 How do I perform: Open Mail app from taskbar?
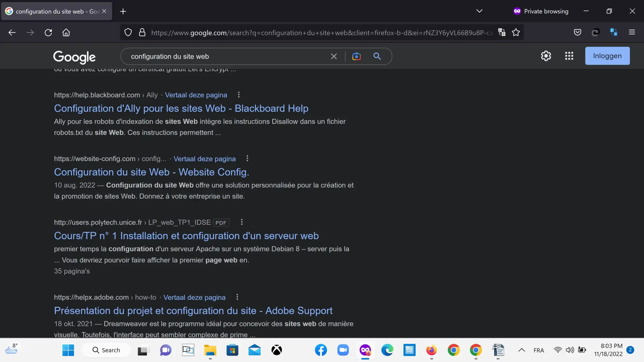click(254, 350)
